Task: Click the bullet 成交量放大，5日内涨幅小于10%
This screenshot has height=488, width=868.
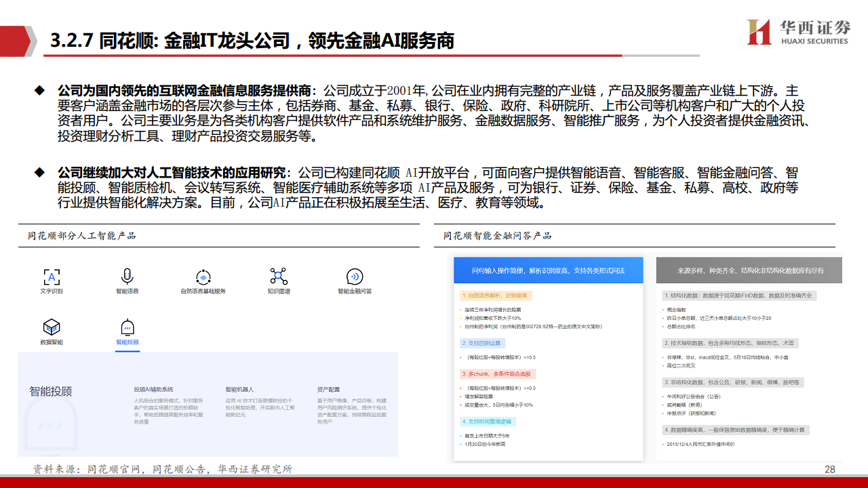Action: coord(498,405)
